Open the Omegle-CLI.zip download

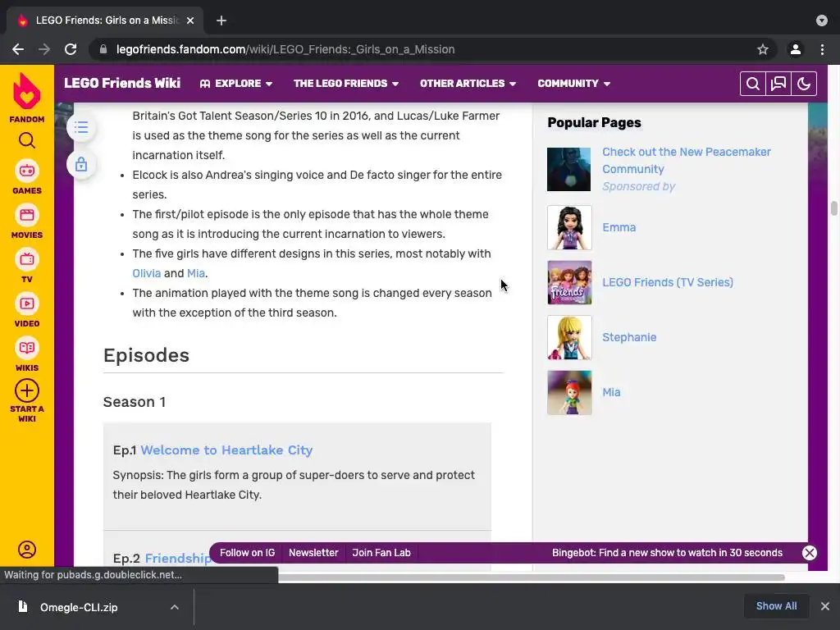[x=78, y=607]
